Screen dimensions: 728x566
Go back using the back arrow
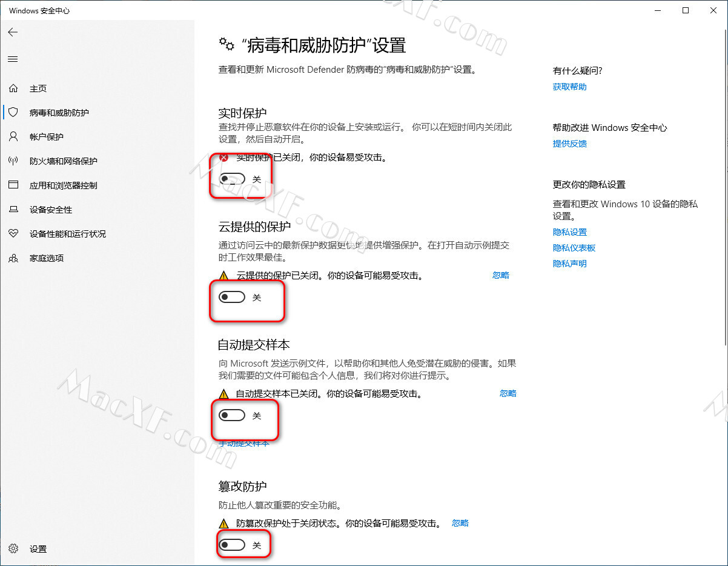tap(13, 32)
